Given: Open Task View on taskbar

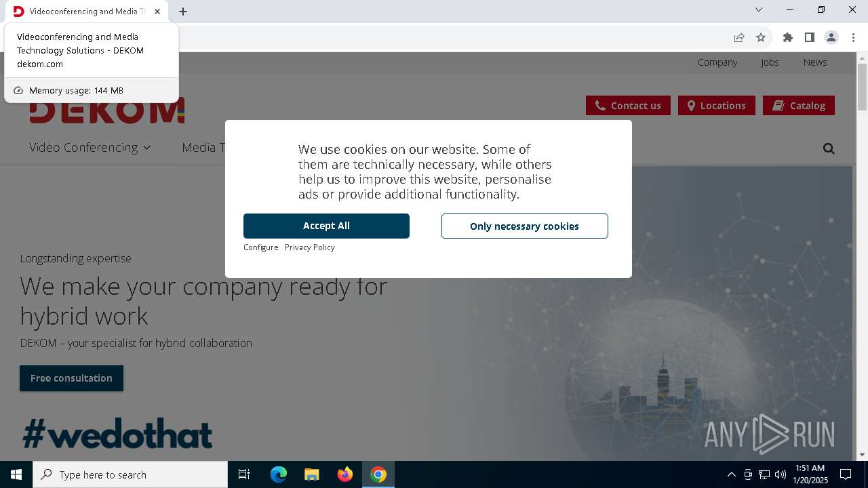Looking at the screenshot, I should (244, 474).
